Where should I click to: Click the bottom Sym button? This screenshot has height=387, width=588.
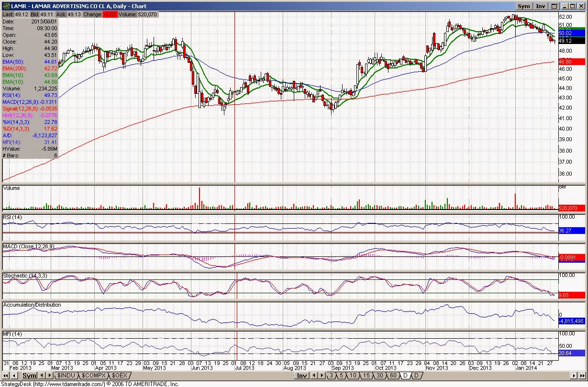tap(29, 376)
